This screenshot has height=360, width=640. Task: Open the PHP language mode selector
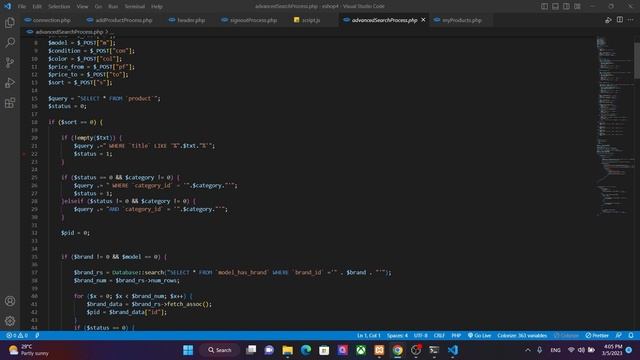click(x=456, y=336)
